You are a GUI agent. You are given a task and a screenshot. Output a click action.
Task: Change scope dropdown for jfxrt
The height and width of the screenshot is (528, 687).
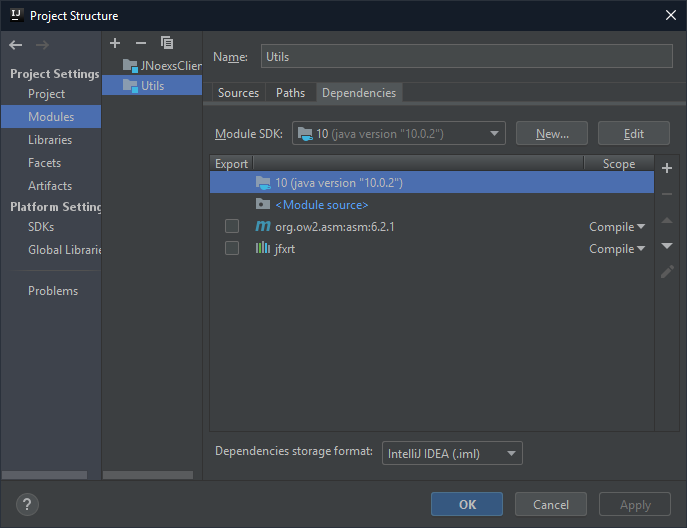point(616,248)
